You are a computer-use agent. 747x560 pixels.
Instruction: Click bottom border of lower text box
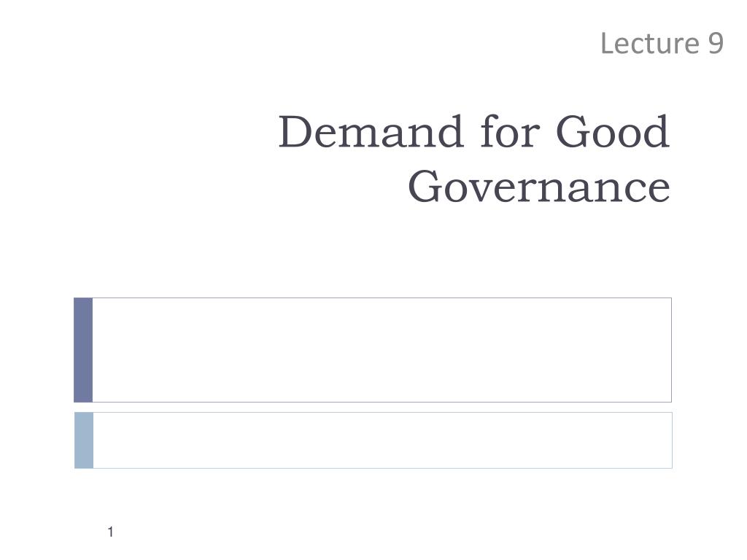tap(382, 469)
